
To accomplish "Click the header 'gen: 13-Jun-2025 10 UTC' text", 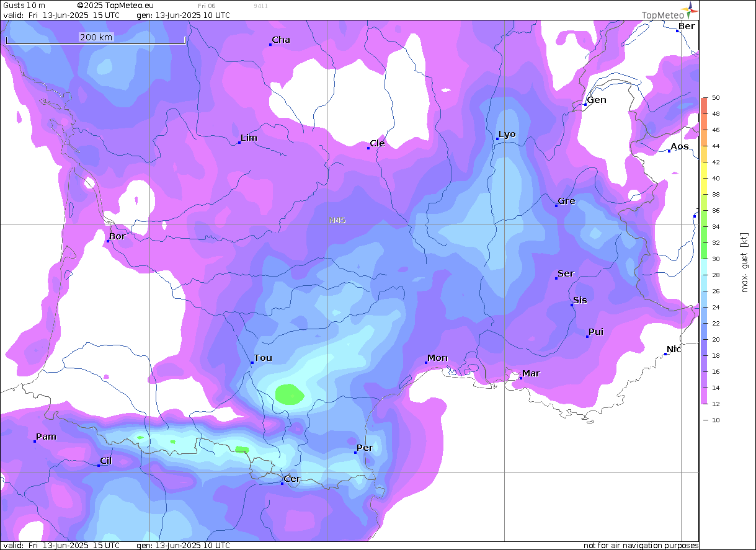I will [183, 15].
